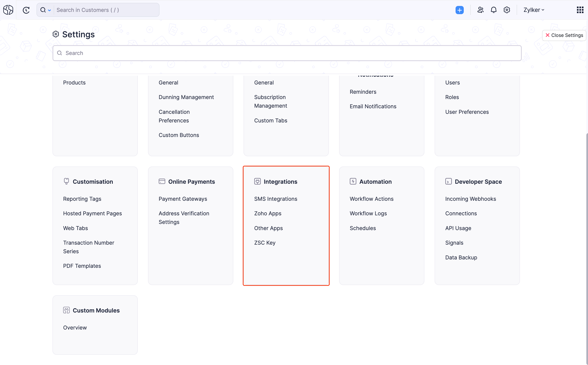This screenshot has width=588, height=365.
Task: Click the settings gear icon
Action: pyautogui.click(x=507, y=10)
